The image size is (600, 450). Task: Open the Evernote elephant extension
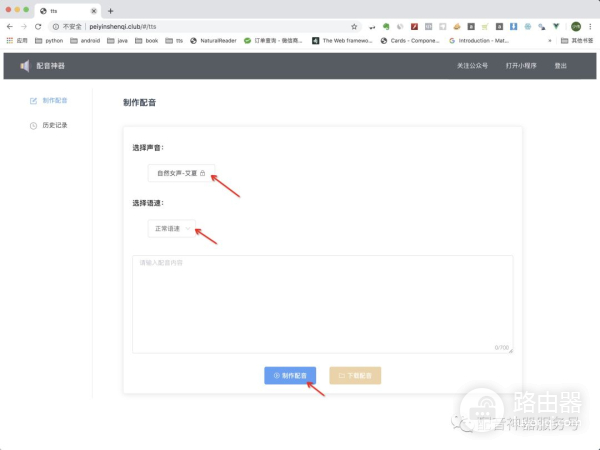point(386,26)
